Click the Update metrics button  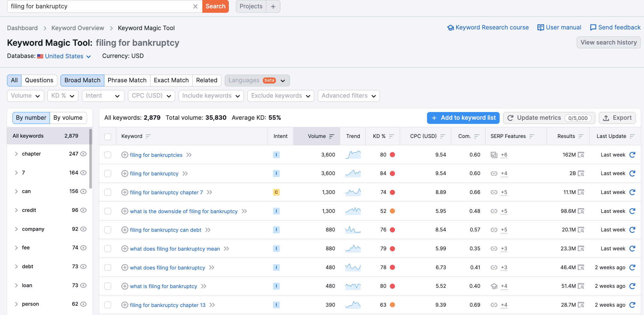pos(549,118)
